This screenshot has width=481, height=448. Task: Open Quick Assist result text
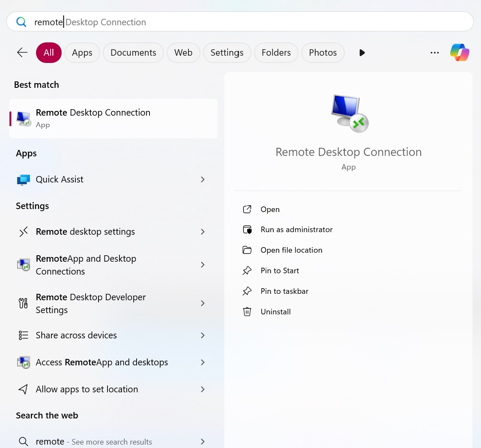pyautogui.click(x=60, y=179)
